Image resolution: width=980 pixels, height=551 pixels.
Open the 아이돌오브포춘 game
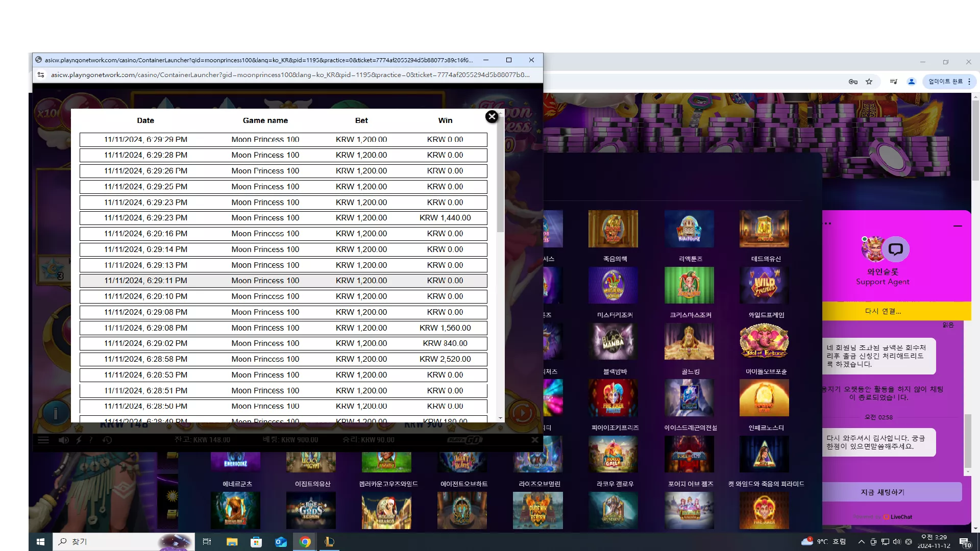pyautogui.click(x=764, y=341)
